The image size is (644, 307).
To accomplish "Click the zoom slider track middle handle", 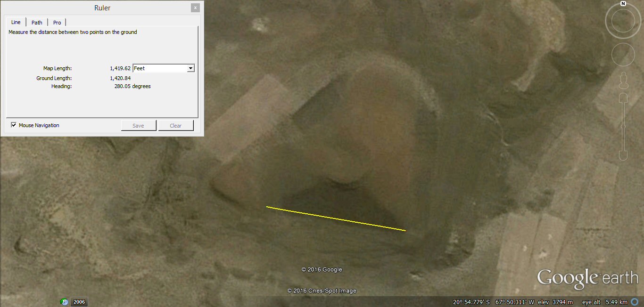I will 623,126.
